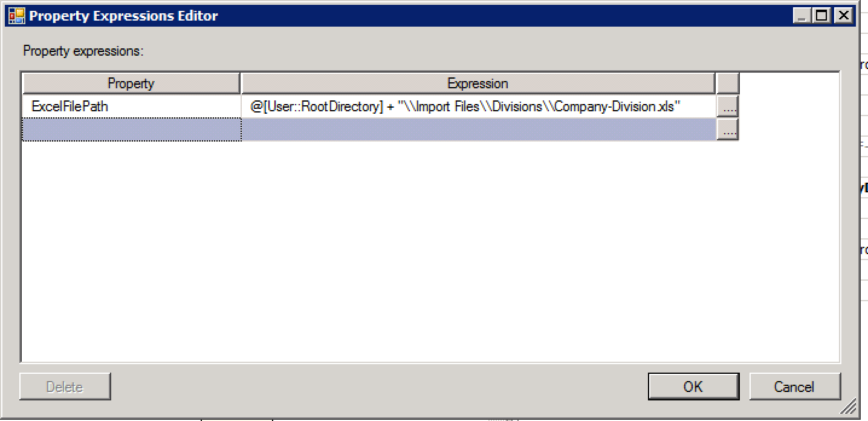Click the "Property expressions:" label
The width and height of the screenshot is (868, 421).
83,51
